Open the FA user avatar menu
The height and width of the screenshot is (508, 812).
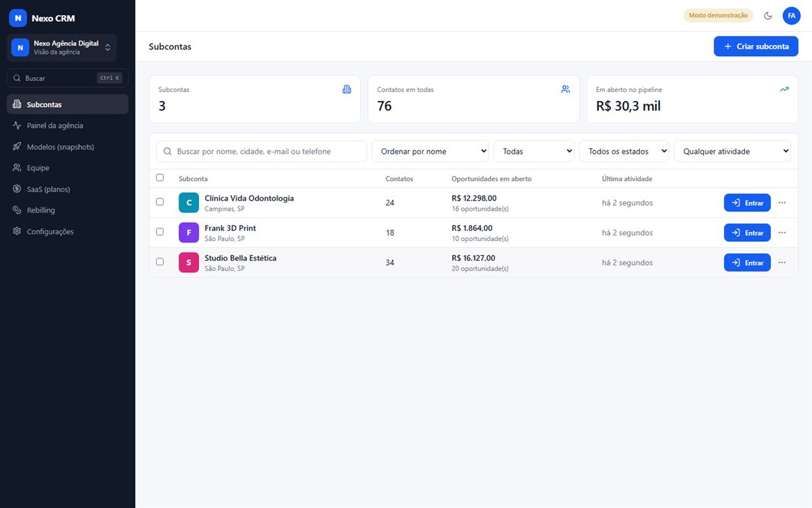tap(792, 16)
